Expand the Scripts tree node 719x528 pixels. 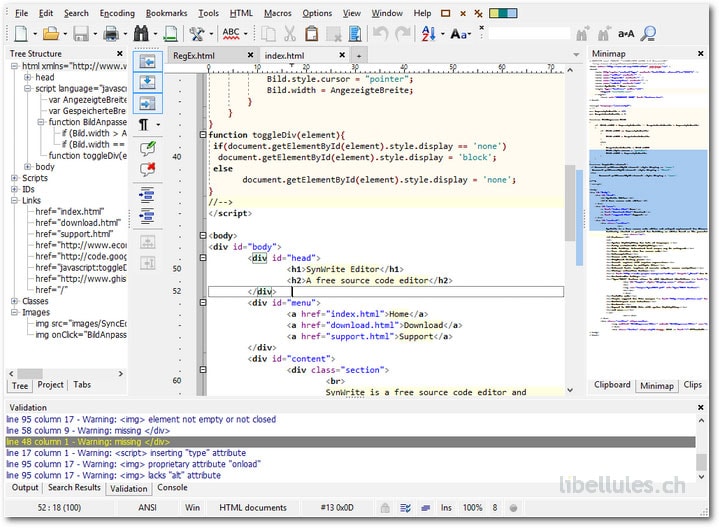(x=14, y=178)
